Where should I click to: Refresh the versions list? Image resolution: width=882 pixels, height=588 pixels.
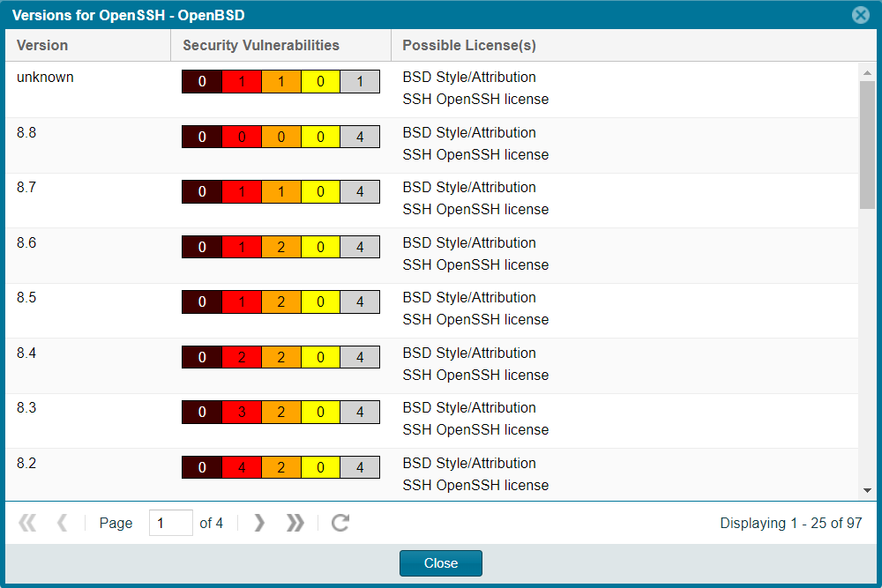[340, 523]
